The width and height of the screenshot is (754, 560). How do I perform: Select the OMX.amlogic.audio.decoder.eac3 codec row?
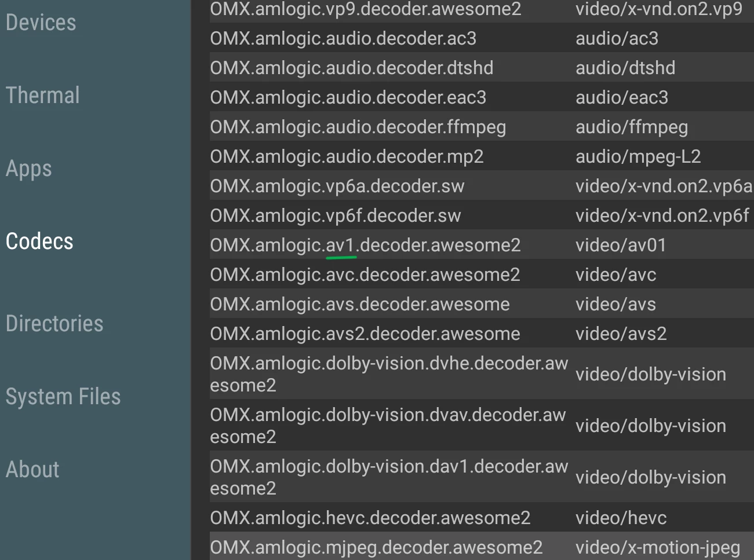[348, 98]
